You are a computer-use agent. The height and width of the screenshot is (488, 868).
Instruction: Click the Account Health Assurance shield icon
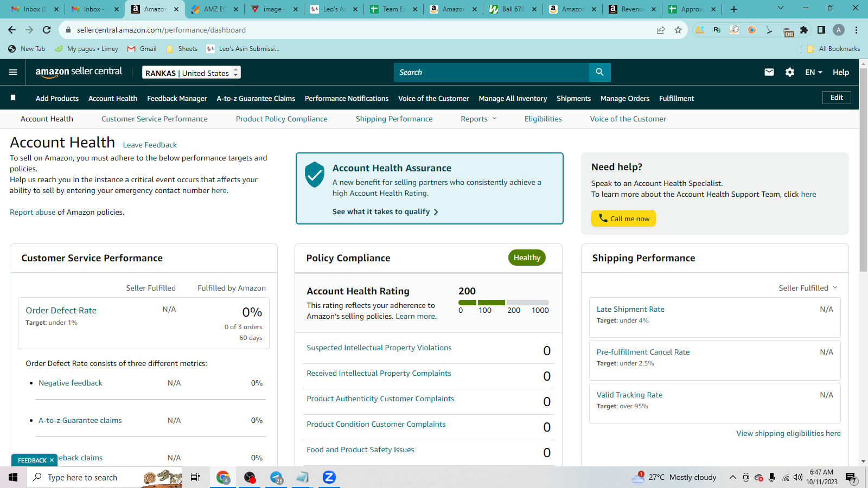pos(315,175)
